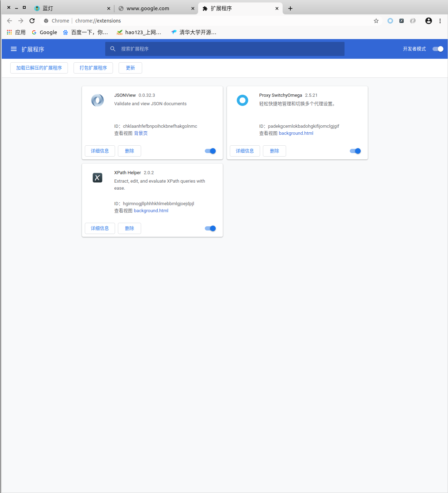Open XPath Helper toolbar icon

tap(402, 21)
